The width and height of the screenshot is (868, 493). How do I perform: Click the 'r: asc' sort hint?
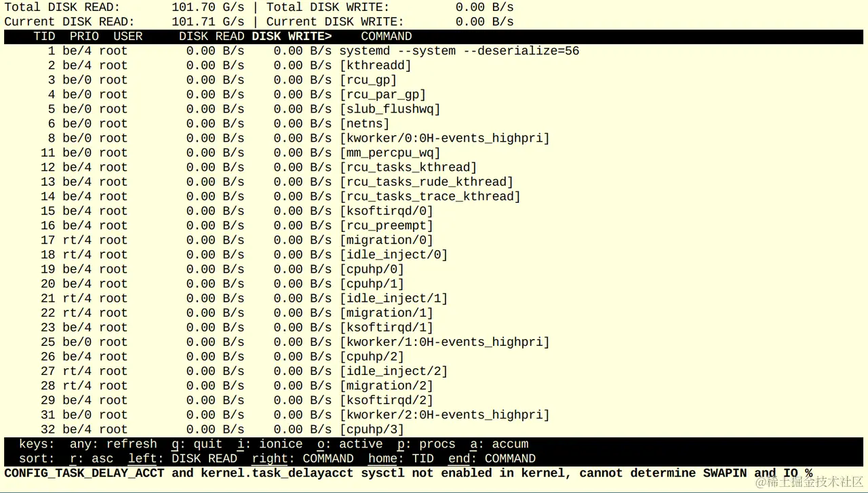pyautogui.click(x=92, y=459)
